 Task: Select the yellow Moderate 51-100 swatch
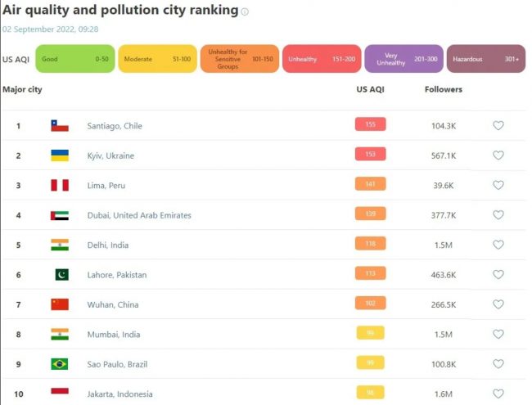[157, 59]
